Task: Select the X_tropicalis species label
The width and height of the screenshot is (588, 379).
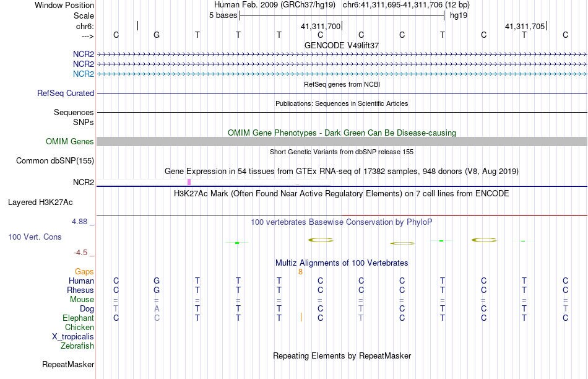Action: [x=73, y=337]
